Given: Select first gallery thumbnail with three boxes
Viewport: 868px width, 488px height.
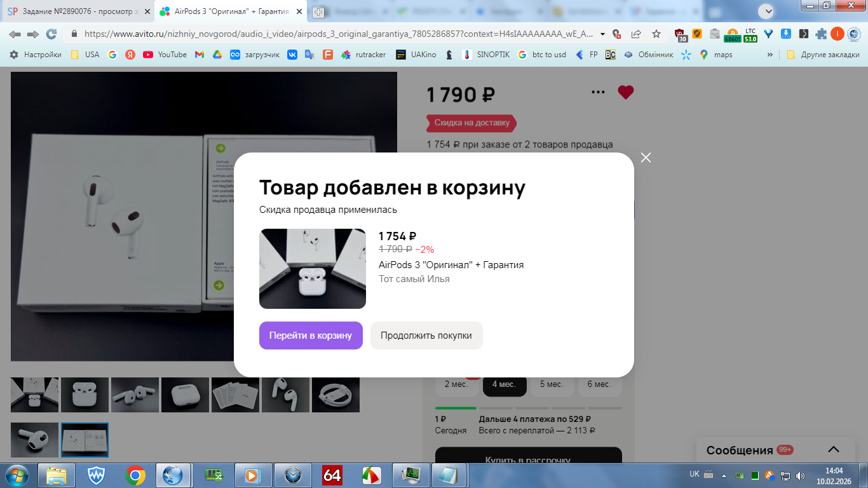Looking at the screenshot, I should pyautogui.click(x=34, y=395).
